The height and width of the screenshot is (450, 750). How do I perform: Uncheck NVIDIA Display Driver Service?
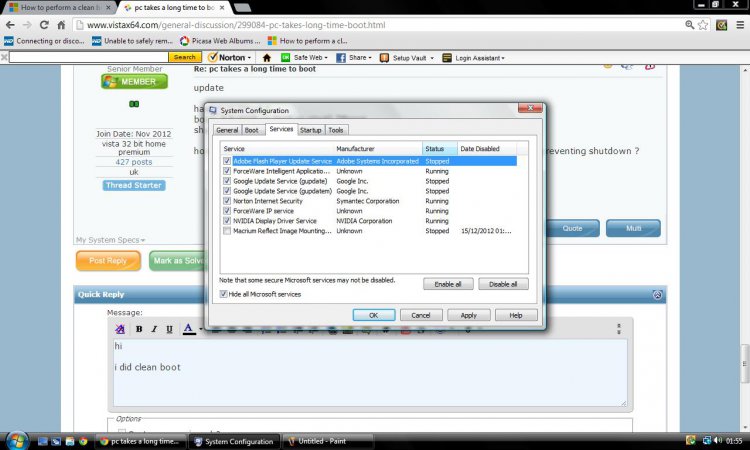tap(227, 221)
